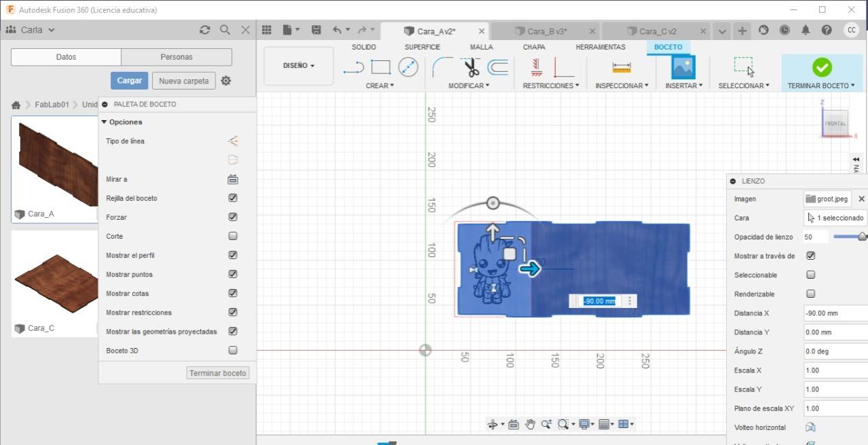Enable the Renderizable checkbox
This screenshot has width=868, height=445.
[810, 294]
